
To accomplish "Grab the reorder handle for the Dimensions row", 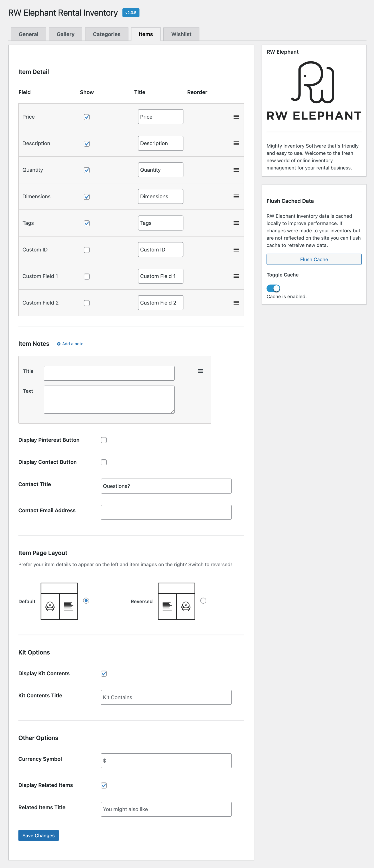I will pyautogui.click(x=236, y=197).
